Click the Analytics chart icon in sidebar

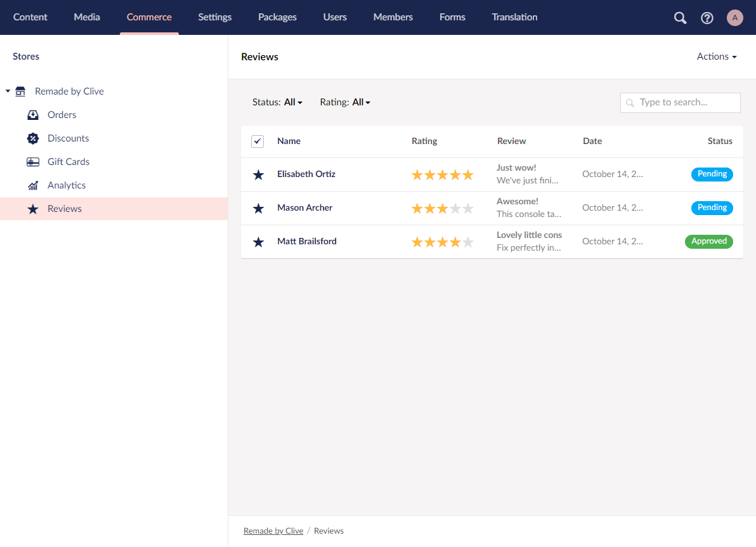pos(33,185)
